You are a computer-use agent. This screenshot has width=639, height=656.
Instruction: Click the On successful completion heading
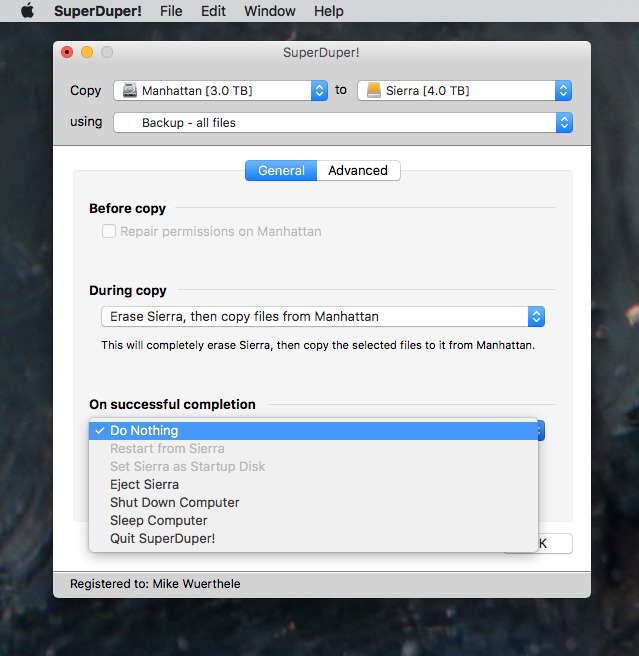click(x=172, y=405)
